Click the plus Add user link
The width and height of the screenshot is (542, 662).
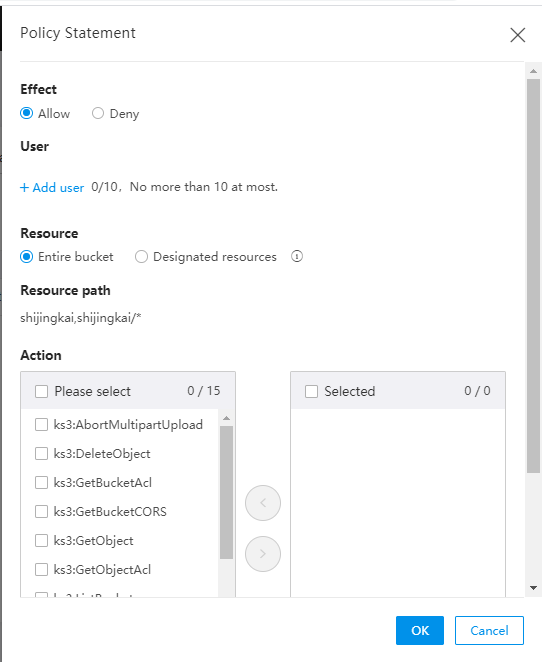pos(52,187)
